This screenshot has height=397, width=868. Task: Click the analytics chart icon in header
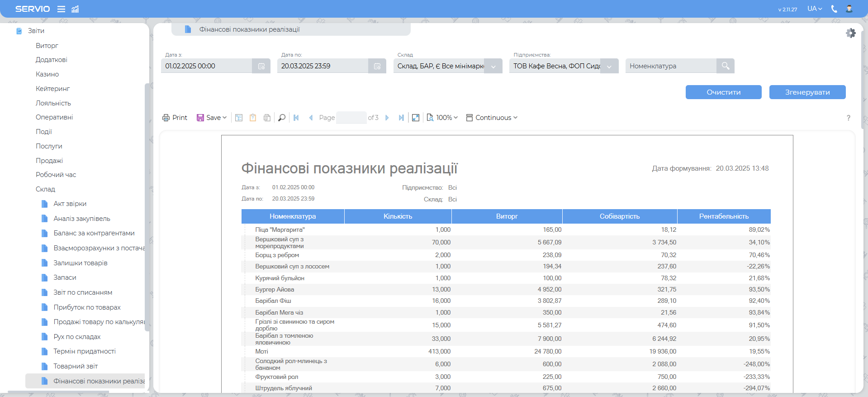[x=75, y=9]
